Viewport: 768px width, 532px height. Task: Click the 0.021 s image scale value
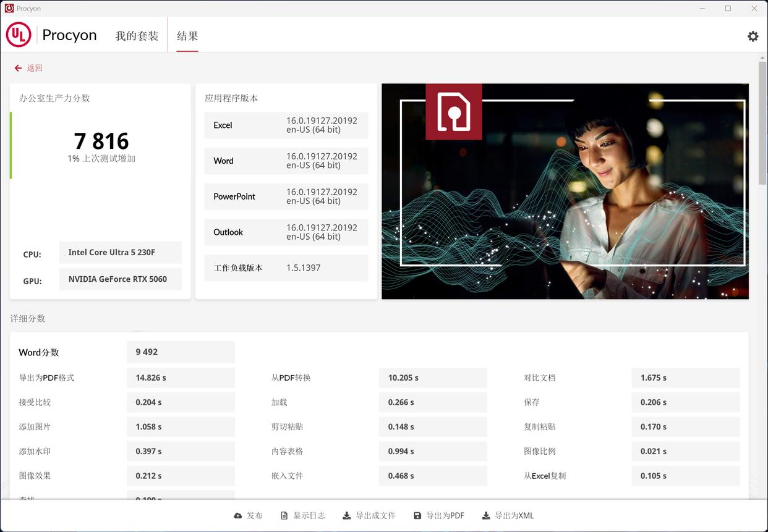pos(686,452)
